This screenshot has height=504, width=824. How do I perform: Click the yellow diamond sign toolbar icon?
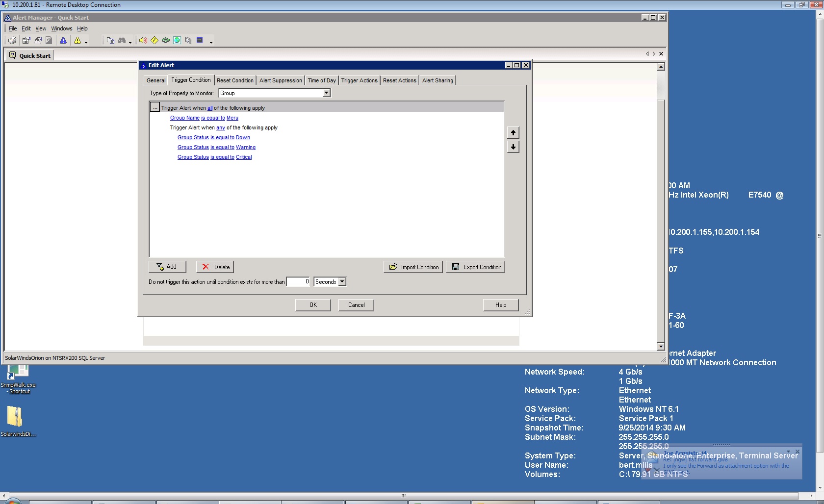(154, 40)
